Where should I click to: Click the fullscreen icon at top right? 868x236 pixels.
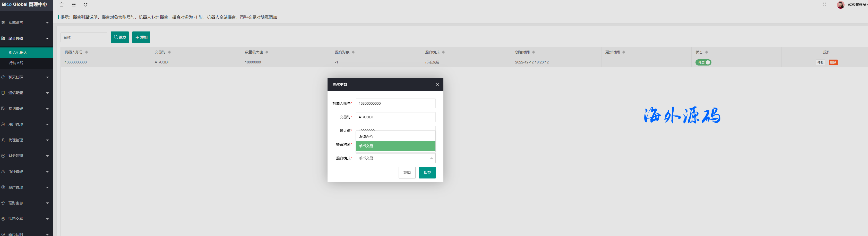click(x=824, y=4)
